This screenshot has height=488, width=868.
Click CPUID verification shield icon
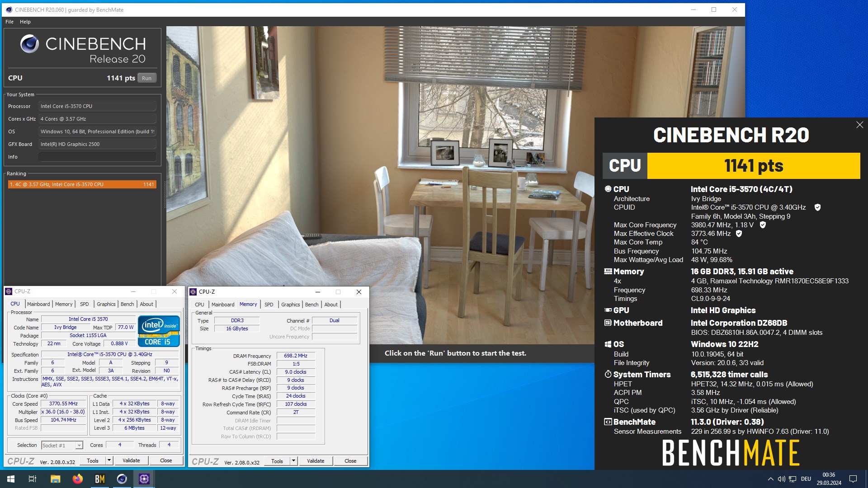click(817, 207)
